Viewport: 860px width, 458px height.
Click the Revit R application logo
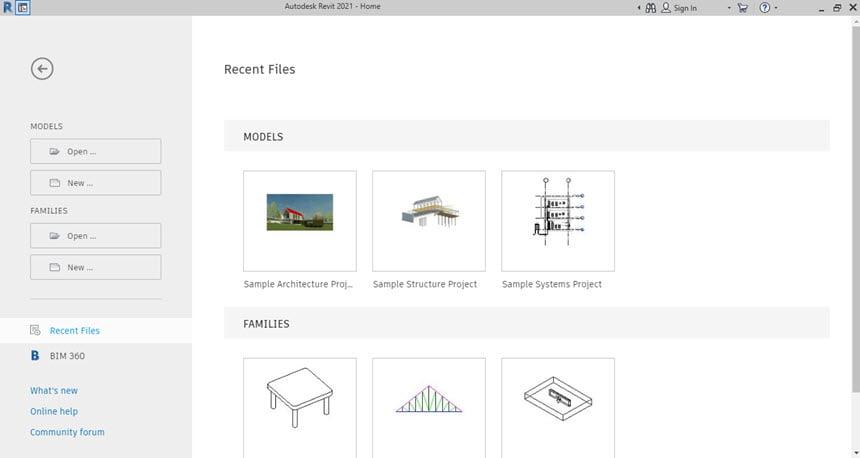pos(8,8)
